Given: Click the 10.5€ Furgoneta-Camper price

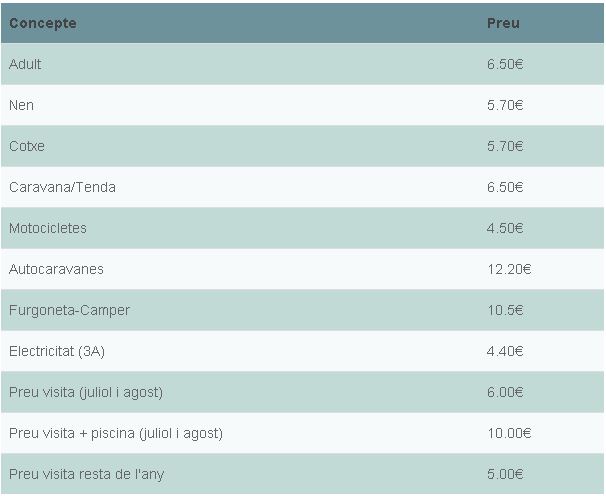Looking at the screenshot, I should [x=505, y=310].
